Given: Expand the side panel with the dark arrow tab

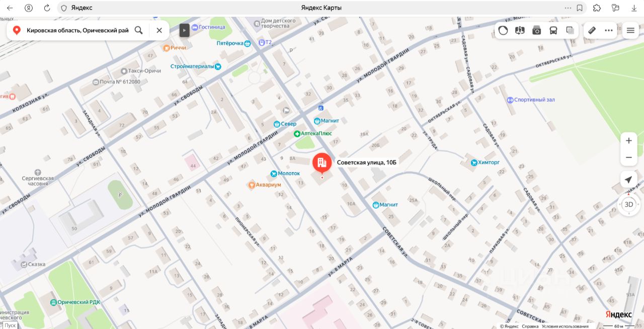Looking at the screenshot, I should (x=184, y=30).
